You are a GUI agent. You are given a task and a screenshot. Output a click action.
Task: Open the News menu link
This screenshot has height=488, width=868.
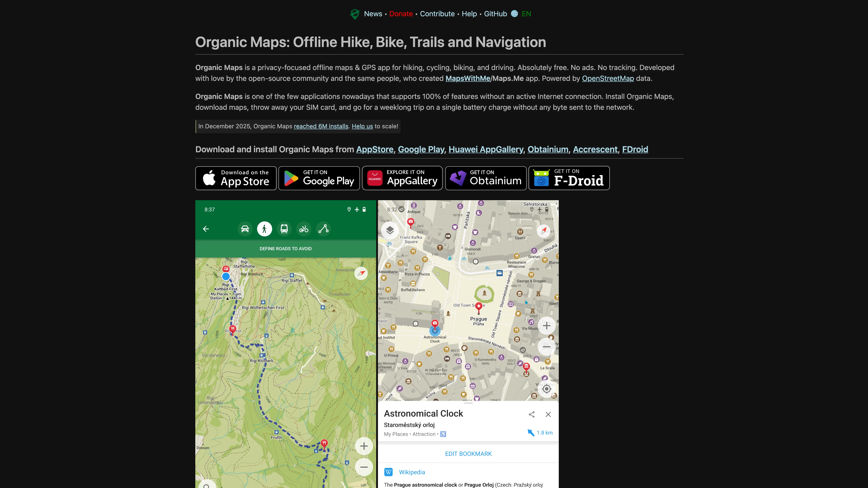pyautogui.click(x=373, y=14)
